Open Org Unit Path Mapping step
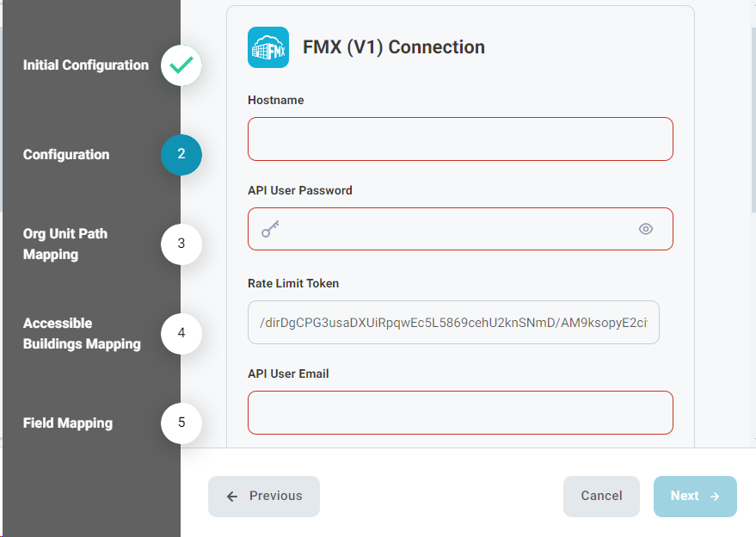Viewport: 756px width, 537px height. (x=65, y=244)
